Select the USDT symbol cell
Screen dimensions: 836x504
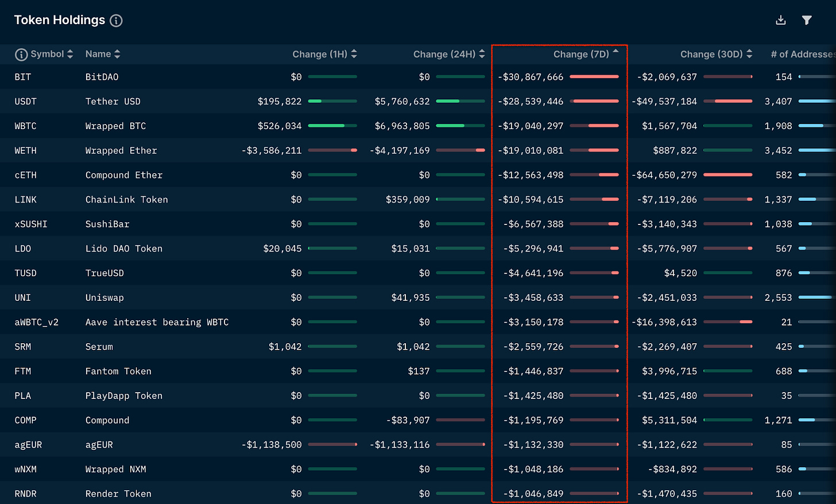[25, 102]
